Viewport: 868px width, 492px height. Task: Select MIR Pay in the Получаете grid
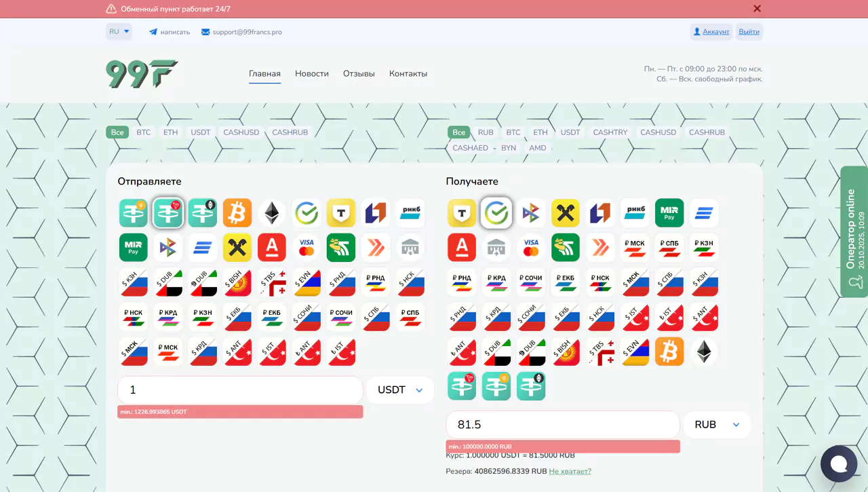click(669, 213)
